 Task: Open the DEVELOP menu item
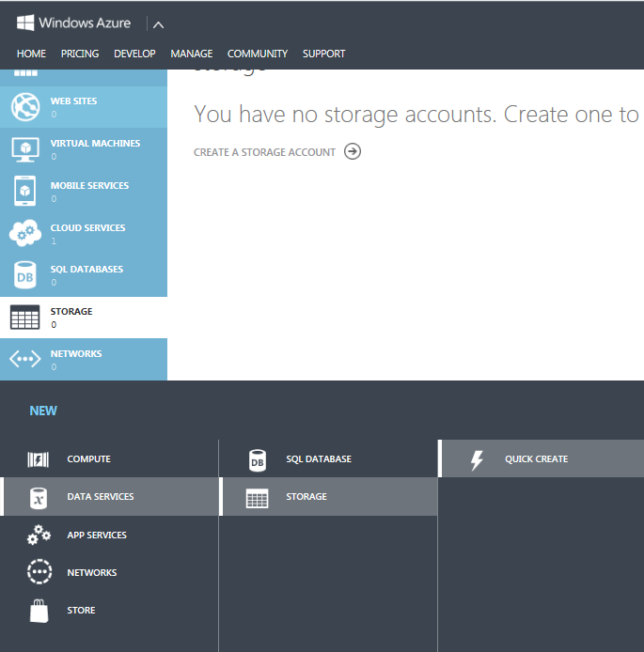134,54
